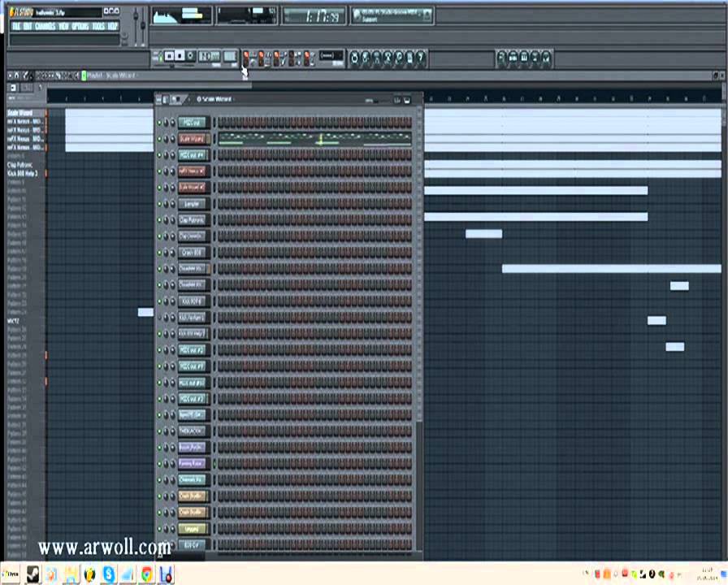Open the playlist menu icon in playlist title bar
This screenshot has width=728, height=585.
(x=11, y=76)
